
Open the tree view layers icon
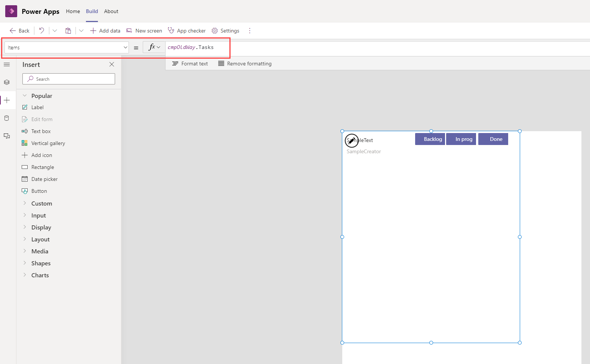pos(7,82)
